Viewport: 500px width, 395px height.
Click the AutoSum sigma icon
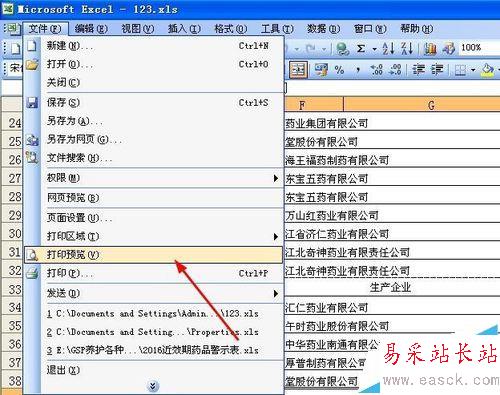(361, 49)
